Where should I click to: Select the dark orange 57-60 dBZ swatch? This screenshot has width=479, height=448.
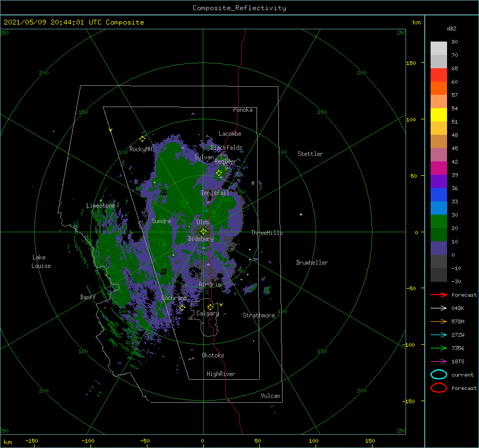439,88
